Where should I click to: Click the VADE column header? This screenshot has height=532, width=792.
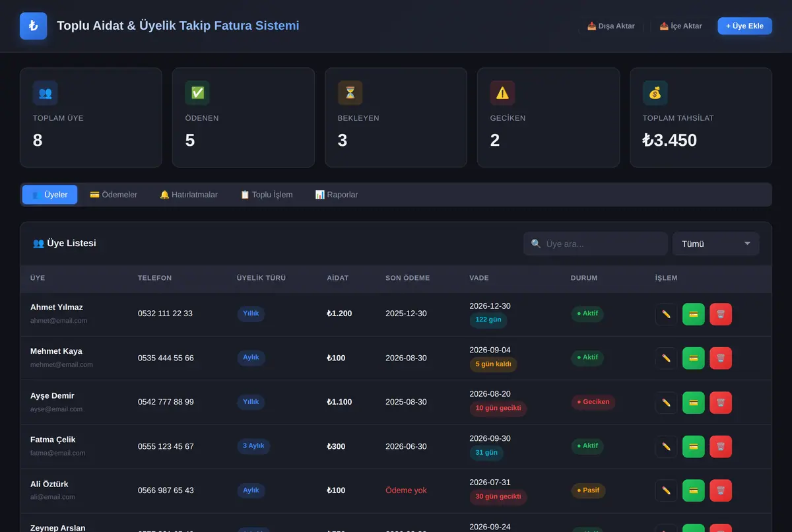point(479,278)
